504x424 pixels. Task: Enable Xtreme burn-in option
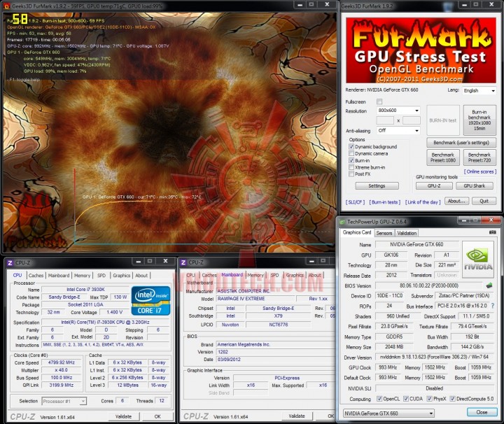[351, 167]
